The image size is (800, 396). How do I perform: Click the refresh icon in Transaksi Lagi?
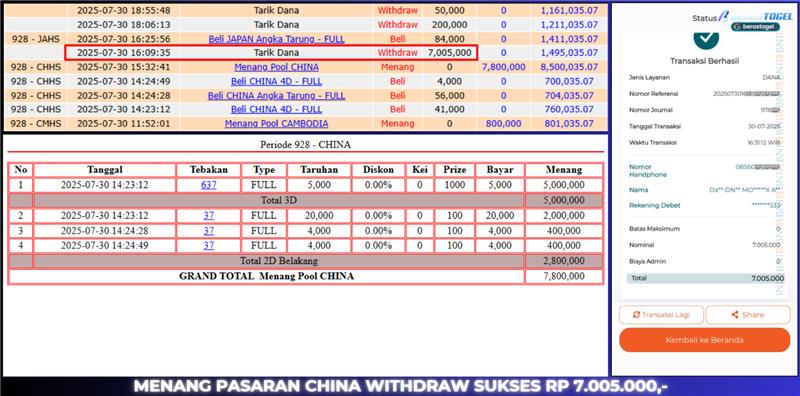click(636, 315)
